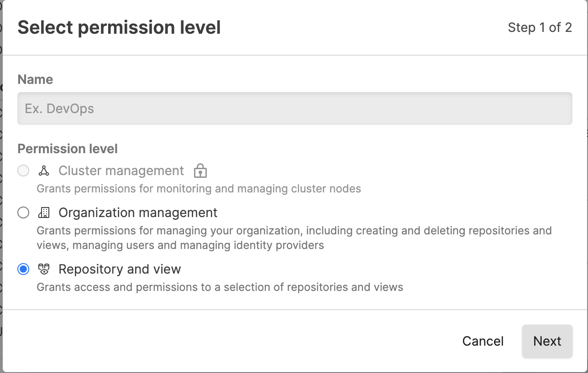Select the Repository and view radio button
This screenshot has height=373, width=588.
pos(23,269)
